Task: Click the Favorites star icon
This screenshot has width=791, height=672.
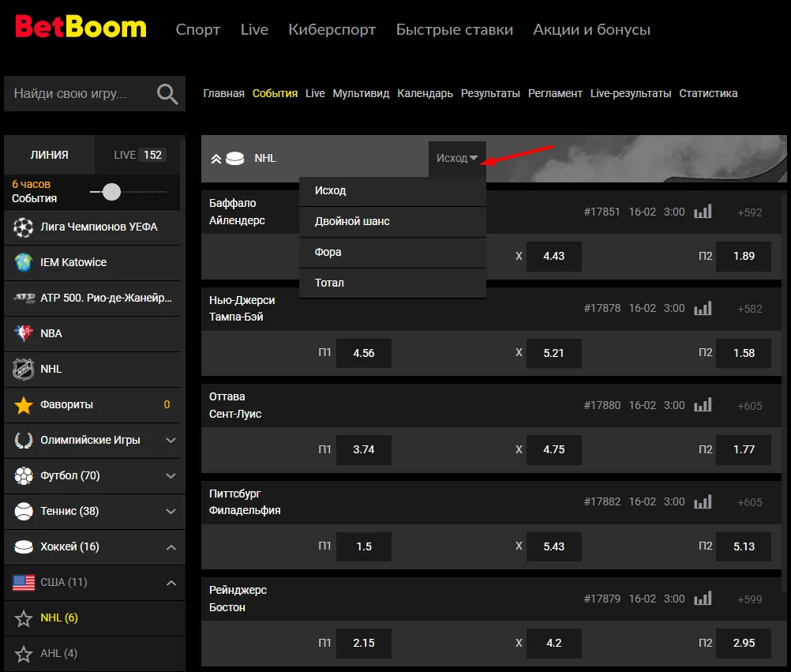Action: pos(23,404)
